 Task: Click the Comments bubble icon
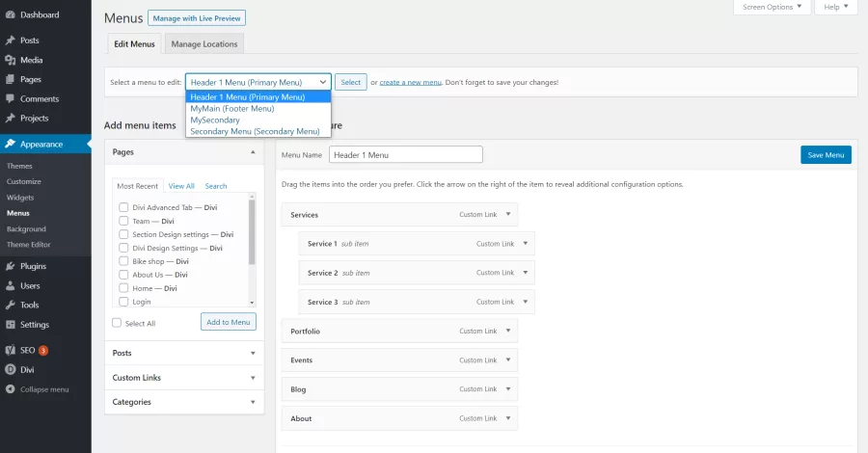click(10, 98)
